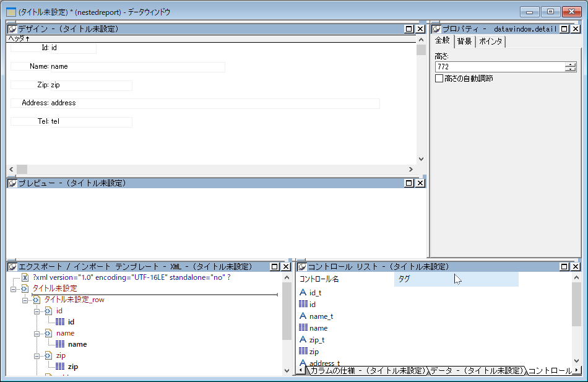This screenshot has width=588, height=382.
Task: Click the zip column icon in XML tree
Action: coord(60,367)
